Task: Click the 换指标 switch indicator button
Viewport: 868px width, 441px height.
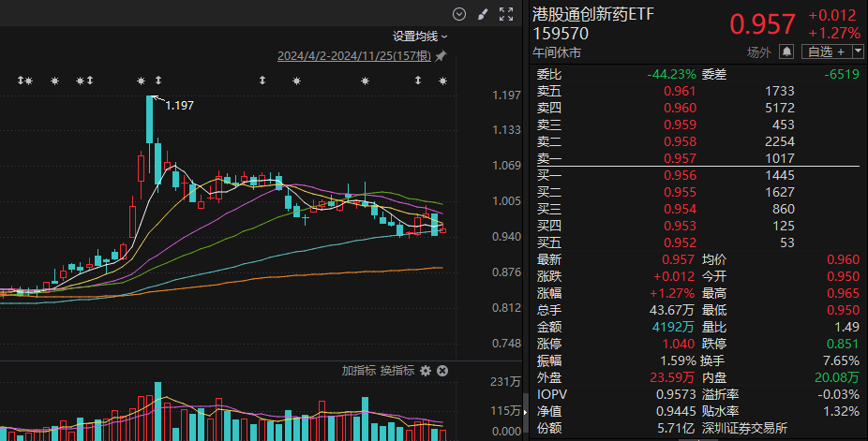Action: coord(397,371)
